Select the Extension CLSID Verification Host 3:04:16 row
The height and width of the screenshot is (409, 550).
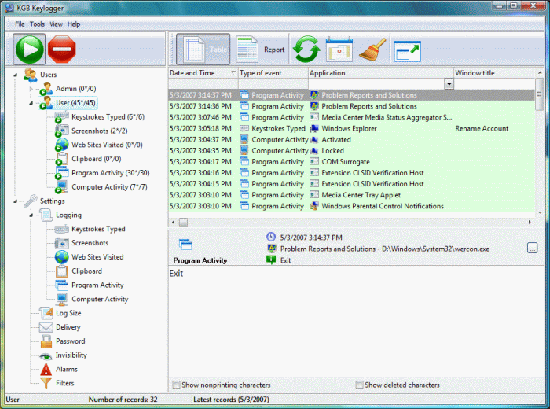click(351, 173)
